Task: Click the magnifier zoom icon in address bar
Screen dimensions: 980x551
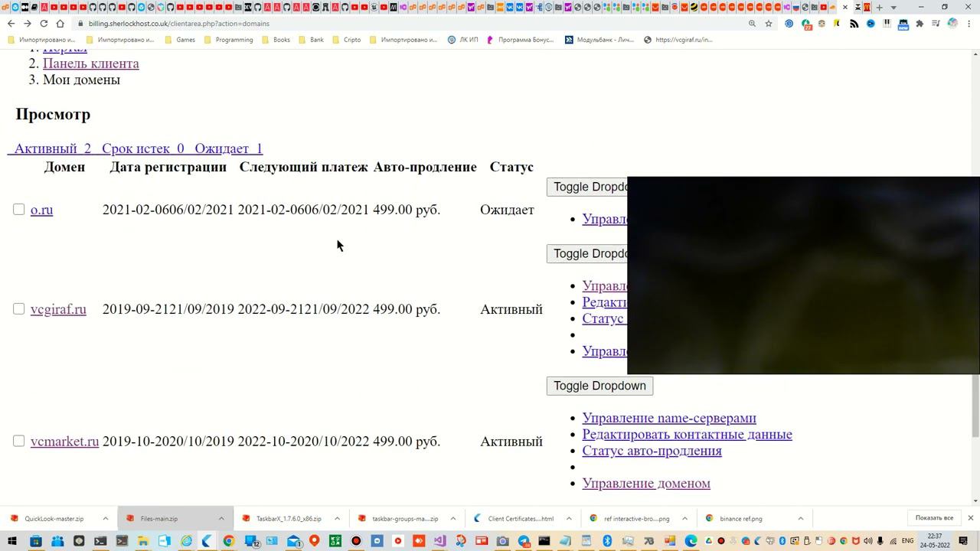Action: pyautogui.click(x=752, y=24)
